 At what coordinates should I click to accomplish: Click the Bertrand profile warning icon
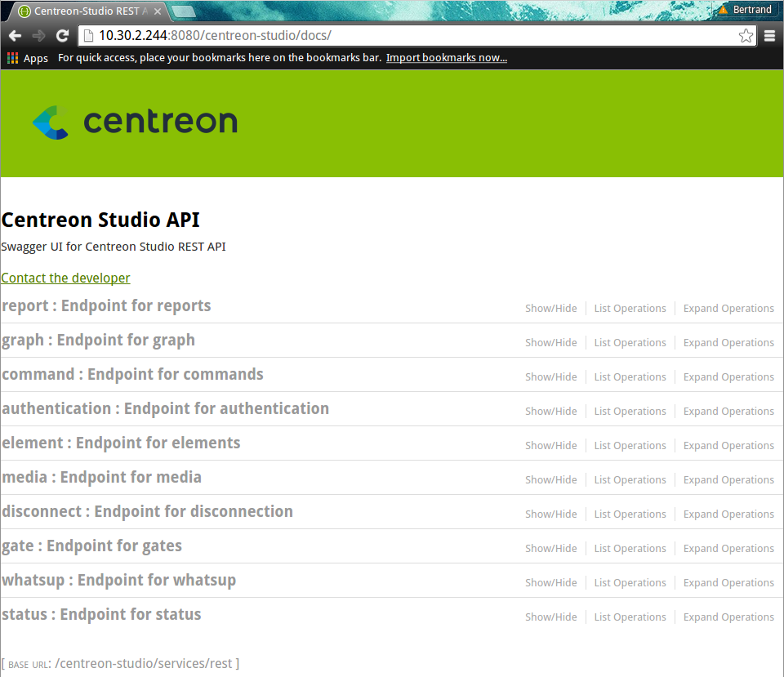coord(724,10)
